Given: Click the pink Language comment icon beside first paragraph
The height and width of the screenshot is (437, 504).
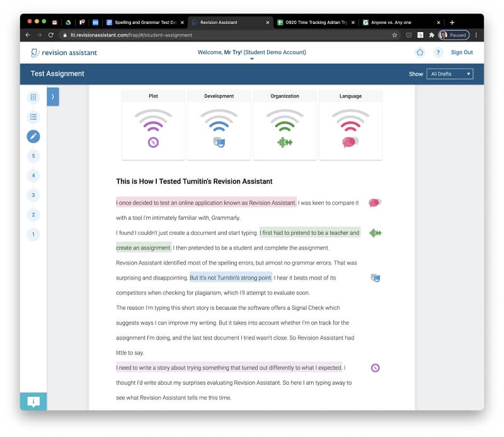Looking at the screenshot, I should (x=375, y=203).
